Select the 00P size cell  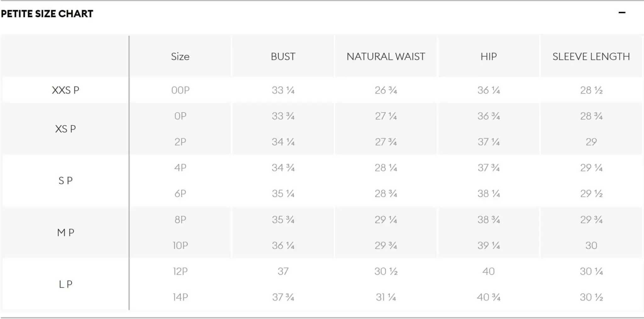click(180, 90)
